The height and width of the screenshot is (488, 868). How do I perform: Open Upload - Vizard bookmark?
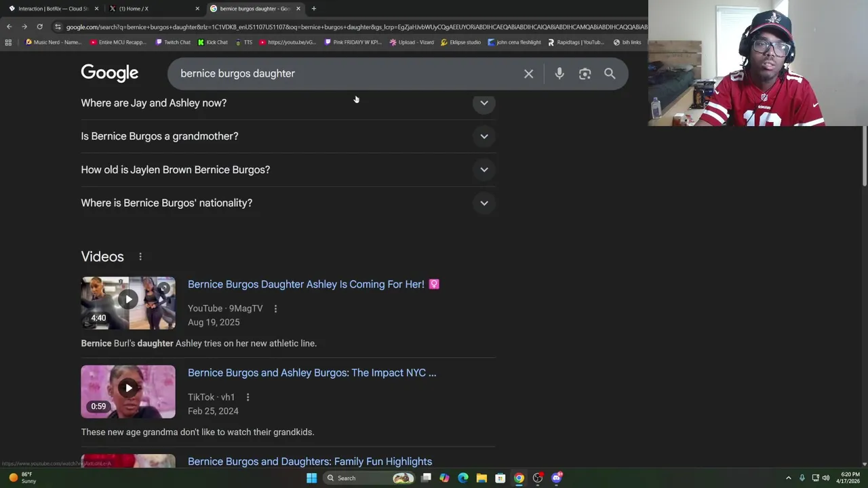point(412,42)
